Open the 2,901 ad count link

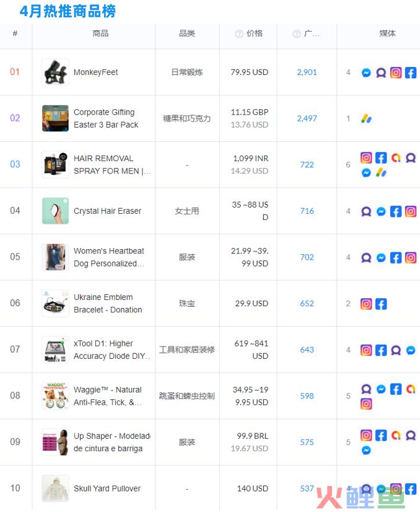coord(307,73)
